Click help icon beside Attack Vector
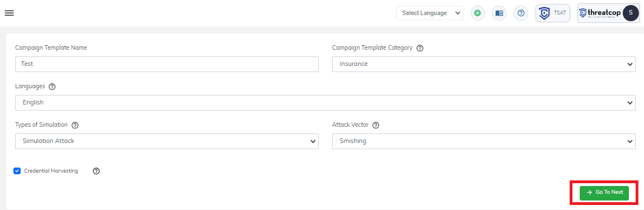The height and width of the screenshot is (210, 644). tap(376, 125)
